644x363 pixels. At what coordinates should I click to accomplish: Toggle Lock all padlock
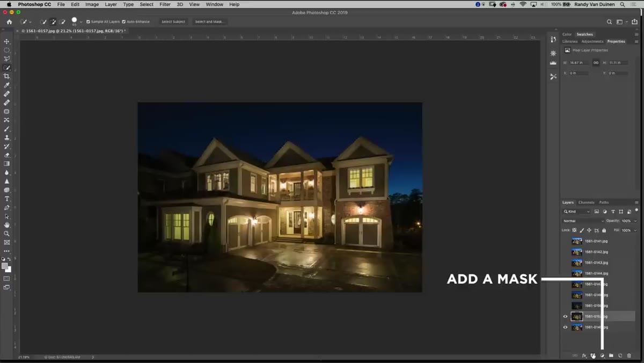point(604,230)
